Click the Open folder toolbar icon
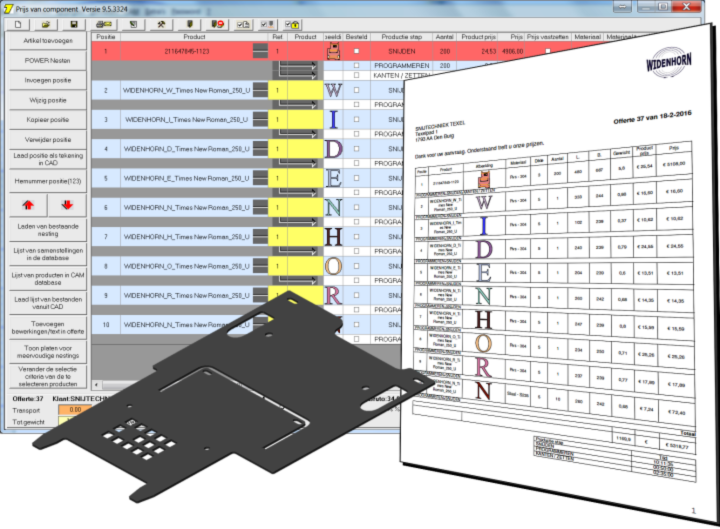Screen dimensions: 720x529 [47, 22]
